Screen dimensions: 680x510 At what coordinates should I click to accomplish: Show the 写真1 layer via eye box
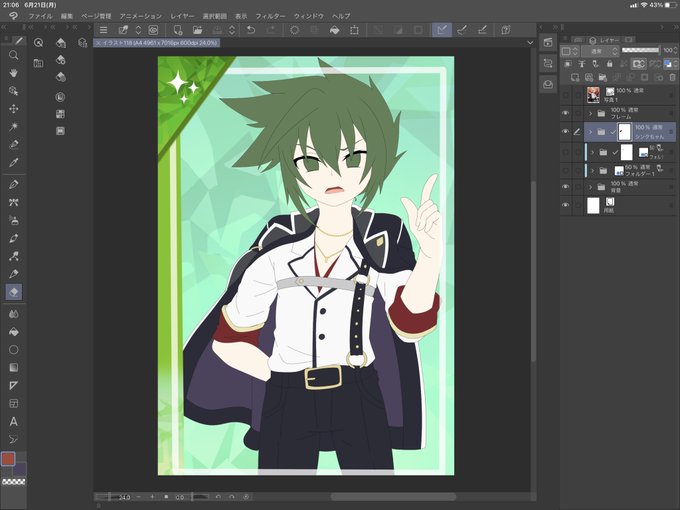click(565, 95)
